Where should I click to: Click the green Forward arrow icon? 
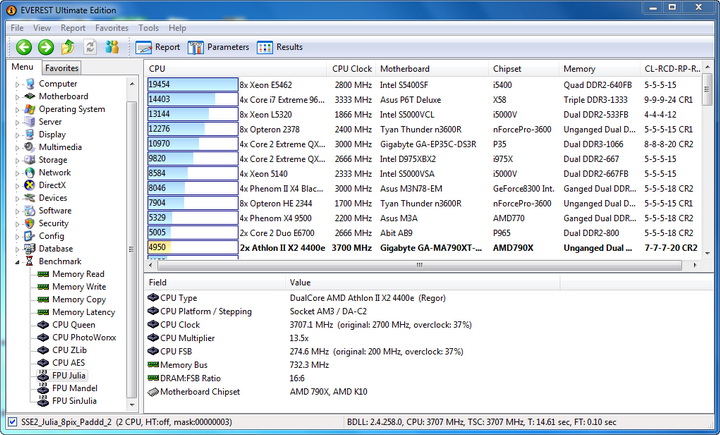tap(46, 47)
